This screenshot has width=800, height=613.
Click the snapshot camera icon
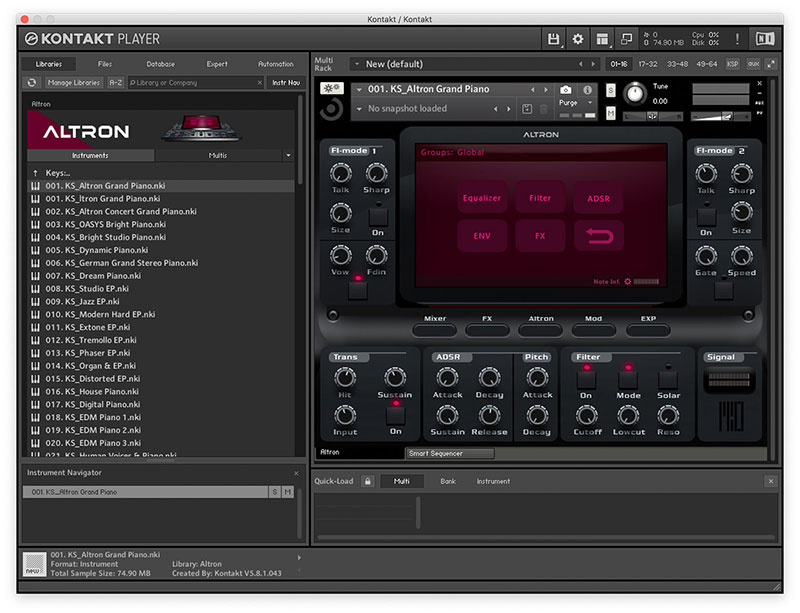pos(565,90)
